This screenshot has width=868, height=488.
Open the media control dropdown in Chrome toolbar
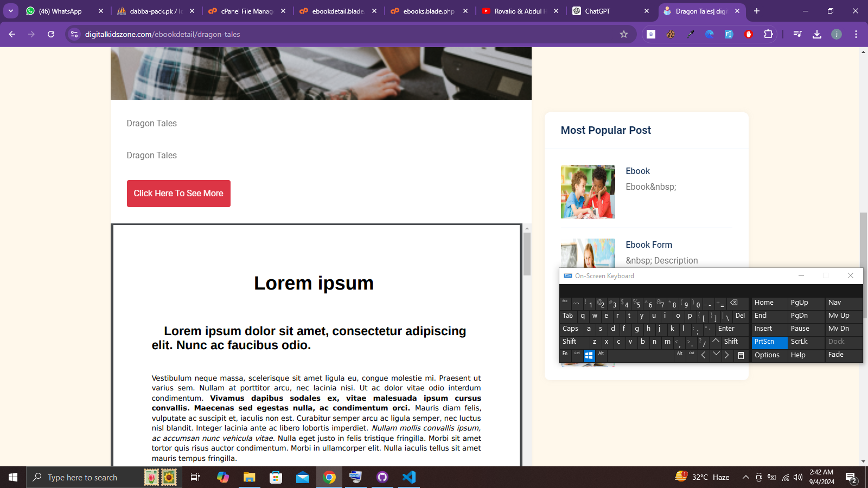coord(797,34)
